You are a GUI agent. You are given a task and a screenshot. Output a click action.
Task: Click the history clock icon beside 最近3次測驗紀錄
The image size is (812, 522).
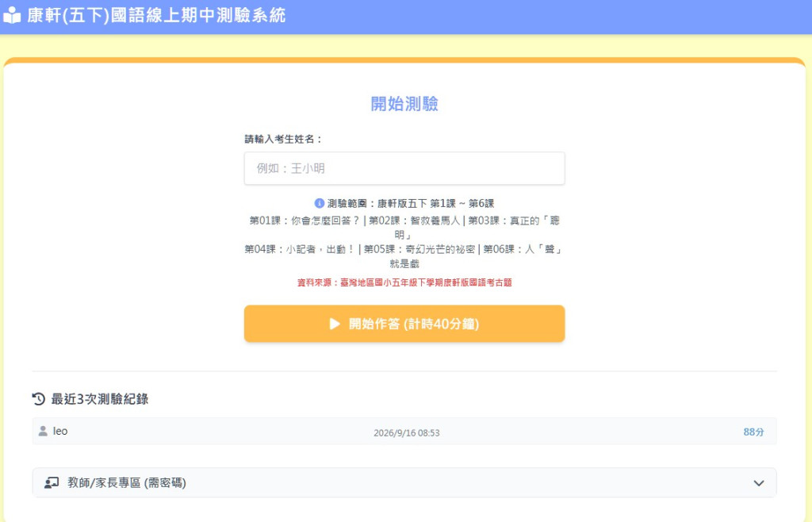click(x=39, y=399)
